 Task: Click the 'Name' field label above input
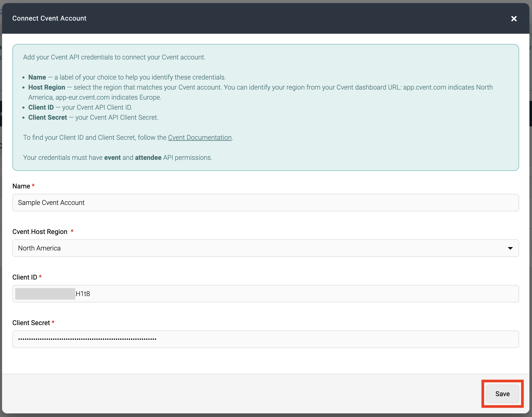click(21, 186)
